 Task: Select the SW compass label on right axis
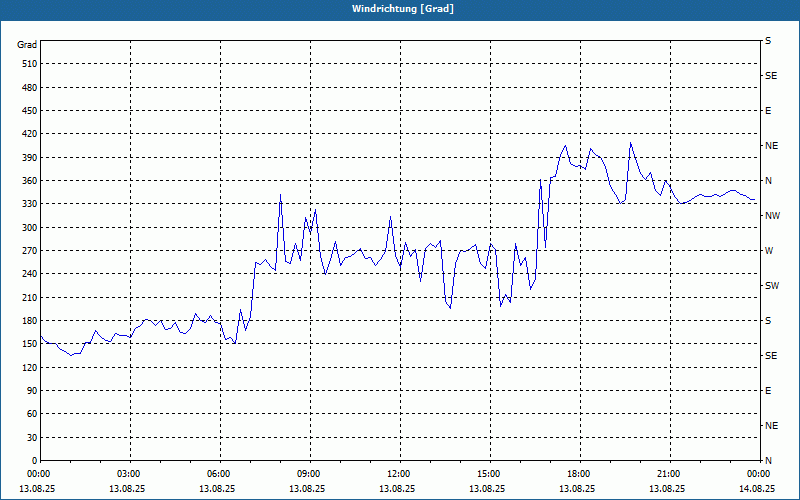coord(772,286)
